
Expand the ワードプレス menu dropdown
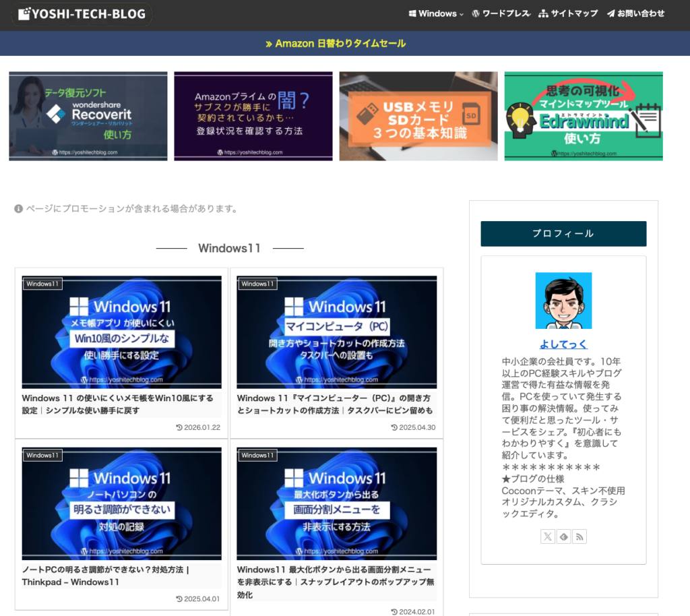click(x=501, y=13)
